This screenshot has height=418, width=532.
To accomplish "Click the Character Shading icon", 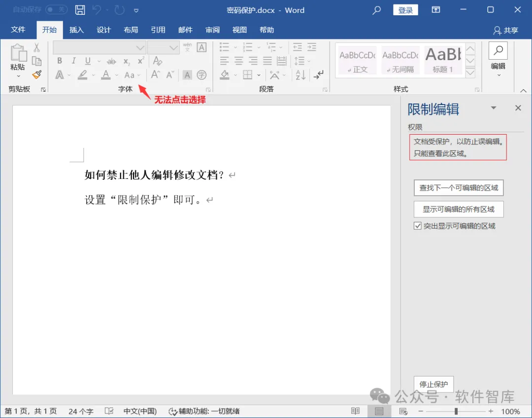I will tap(187, 75).
